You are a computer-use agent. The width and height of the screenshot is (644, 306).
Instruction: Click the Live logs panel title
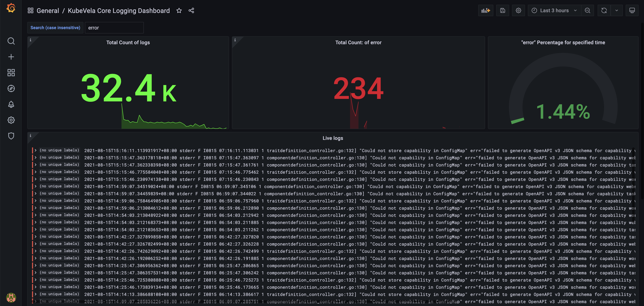pyautogui.click(x=332, y=138)
